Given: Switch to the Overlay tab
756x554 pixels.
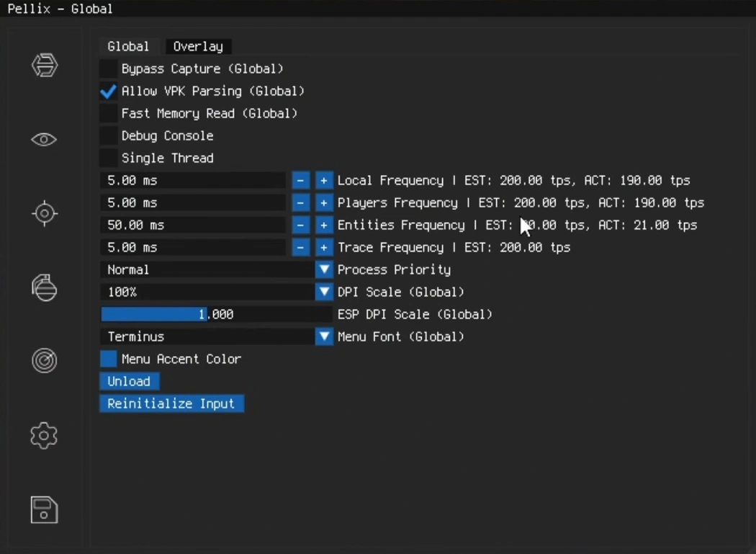Looking at the screenshot, I should 198,46.
